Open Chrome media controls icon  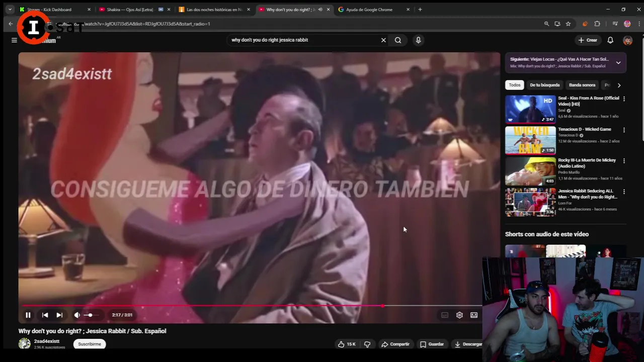[615, 24]
